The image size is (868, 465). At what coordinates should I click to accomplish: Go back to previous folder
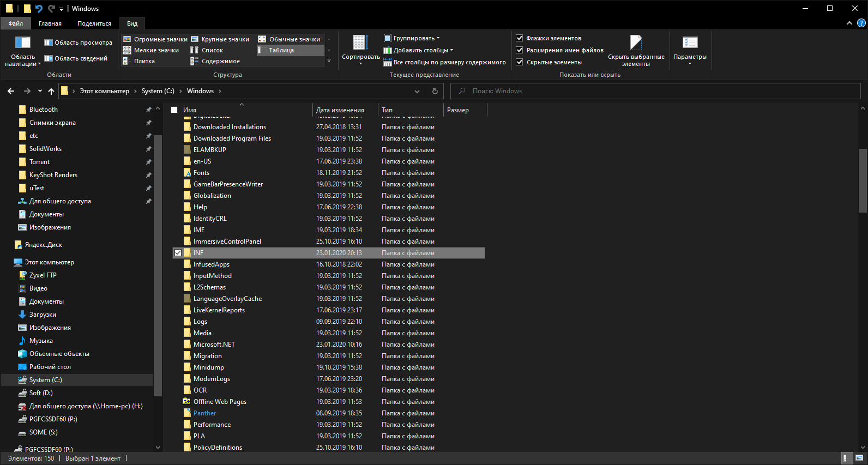pos(11,91)
